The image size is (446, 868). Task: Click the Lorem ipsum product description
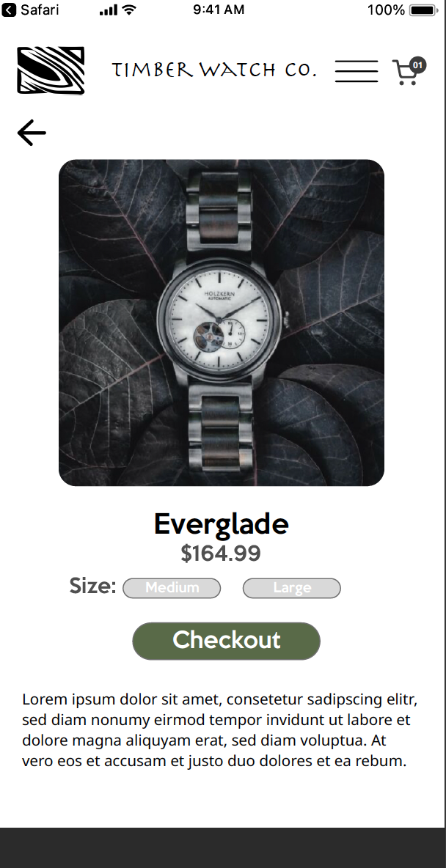pyautogui.click(x=220, y=729)
